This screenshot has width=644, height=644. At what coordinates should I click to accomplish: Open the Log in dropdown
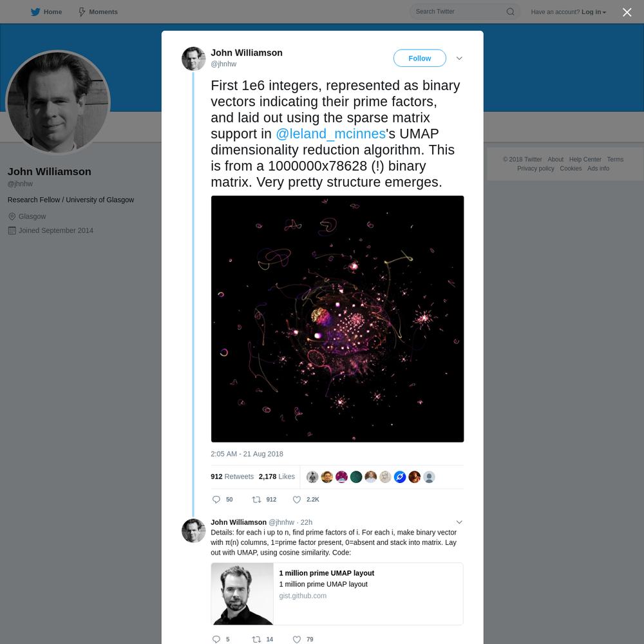594,12
